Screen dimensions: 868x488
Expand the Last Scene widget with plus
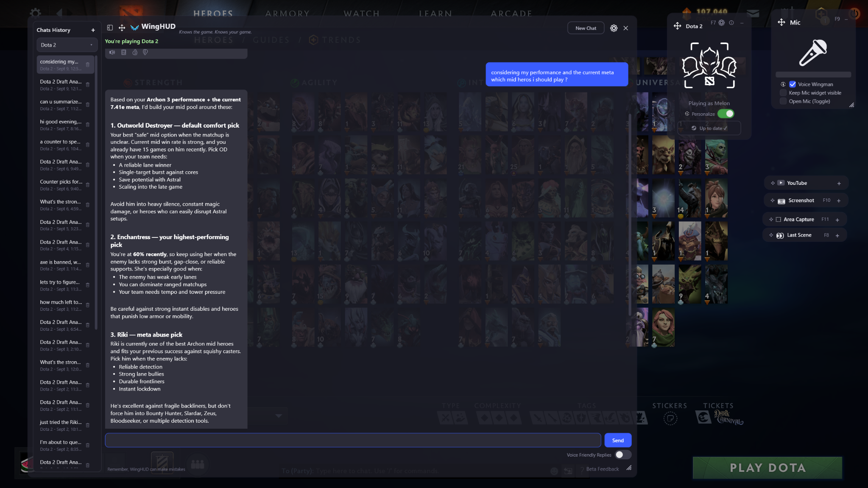click(837, 235)
